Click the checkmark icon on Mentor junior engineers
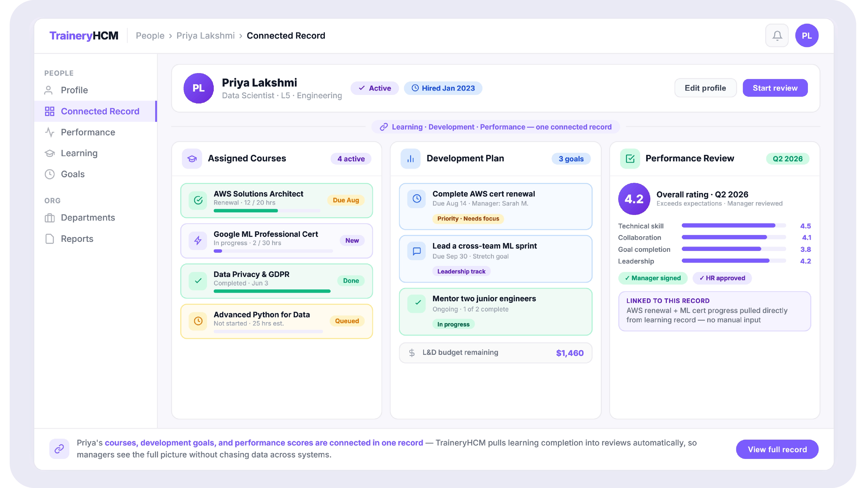Viewport: 868px width, 488px height. (x=417, y=303)
